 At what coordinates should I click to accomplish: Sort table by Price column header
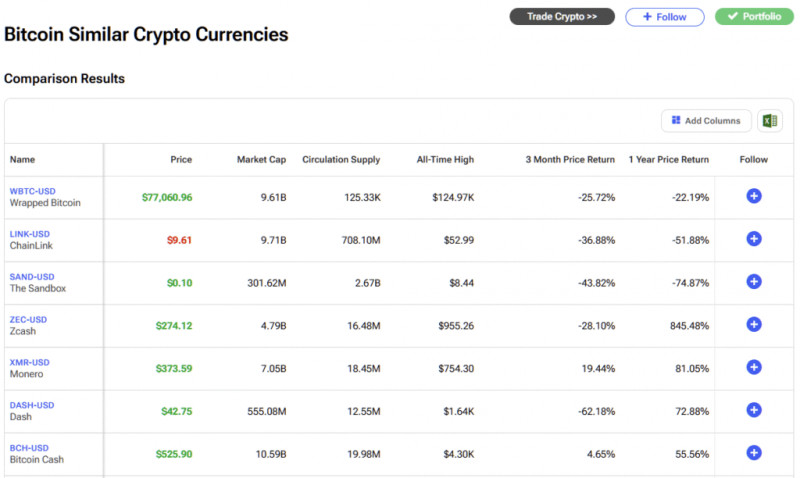pyautogui.click(x=180, y=160)
